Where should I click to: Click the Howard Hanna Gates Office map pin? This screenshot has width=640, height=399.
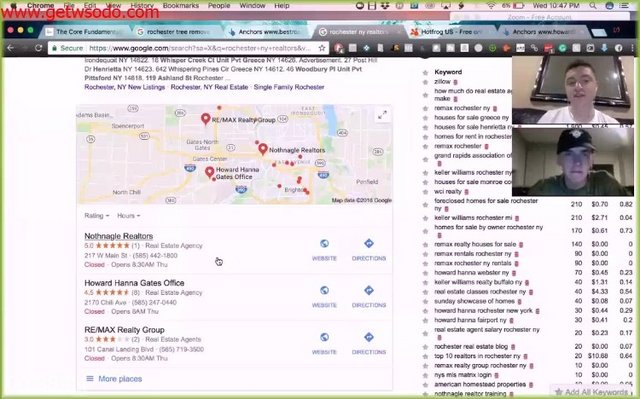click(x=210, y=173)
